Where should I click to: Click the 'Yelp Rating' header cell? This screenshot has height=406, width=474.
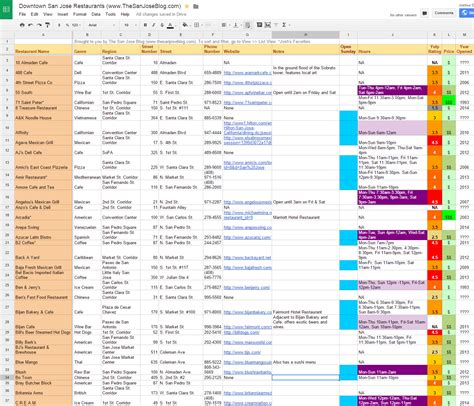[434, 49]
